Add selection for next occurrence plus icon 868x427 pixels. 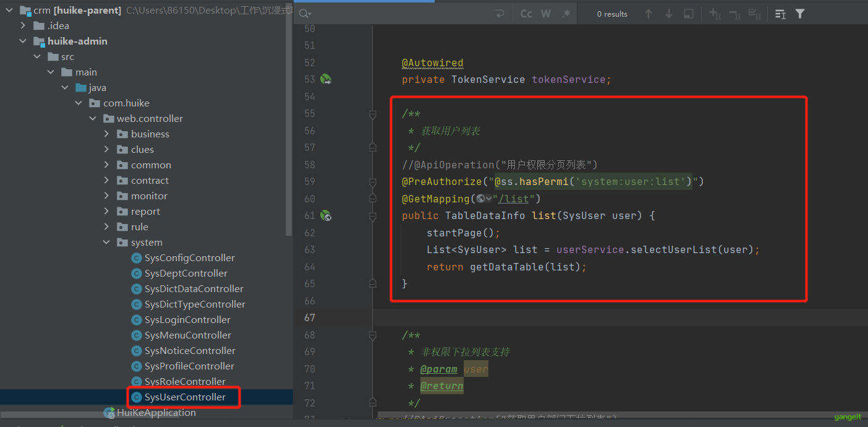(x=715, y=14)
